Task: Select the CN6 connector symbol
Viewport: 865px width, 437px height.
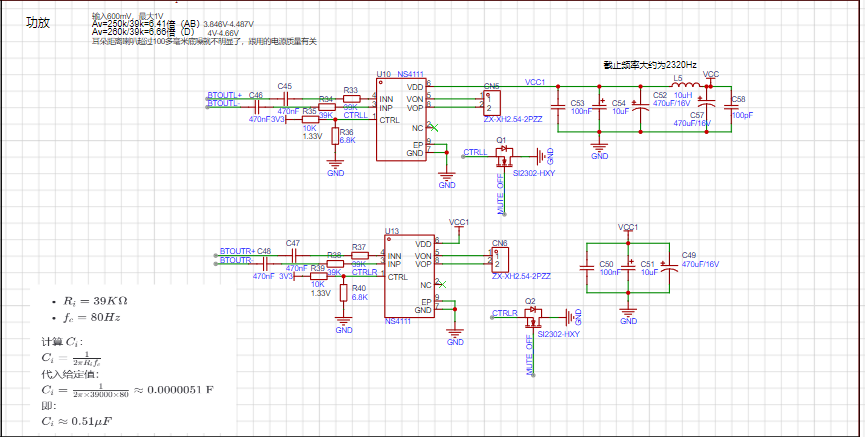Action: pos(500,260)
